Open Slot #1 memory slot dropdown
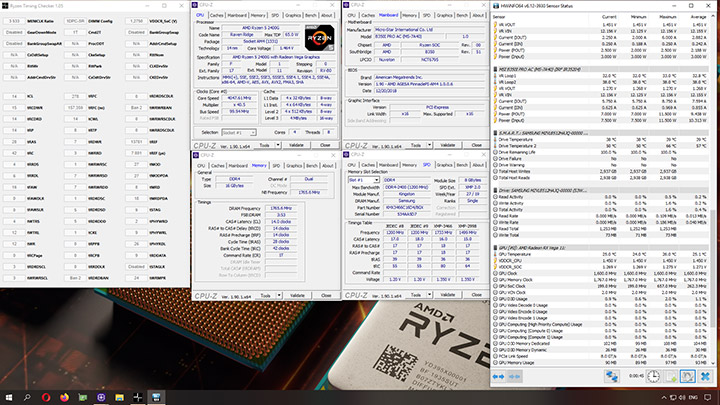Viewport: 720px width, 405px height. pos(364,180)
